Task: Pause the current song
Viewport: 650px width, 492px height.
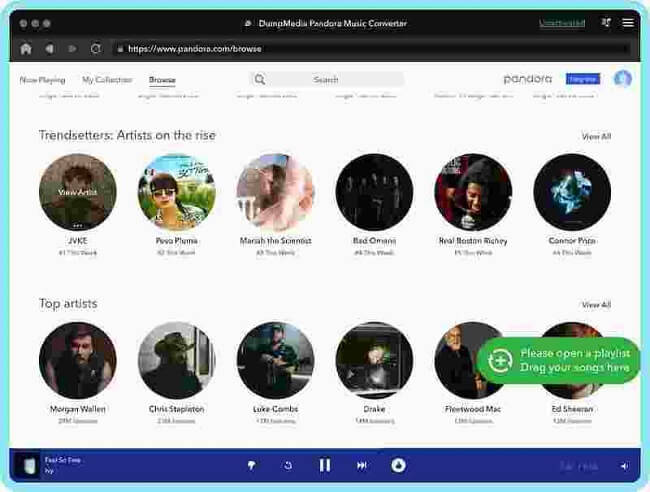Action: [325, 465]
